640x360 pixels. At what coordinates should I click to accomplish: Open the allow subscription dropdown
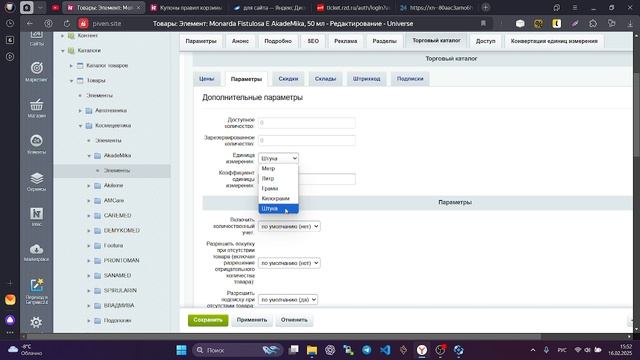[288, 300]
